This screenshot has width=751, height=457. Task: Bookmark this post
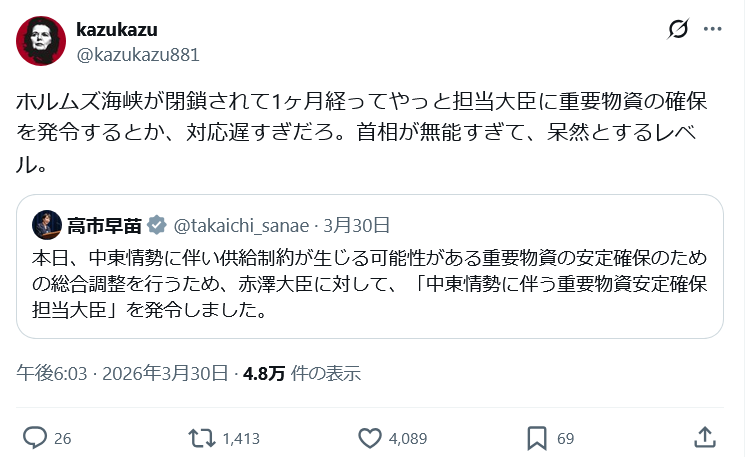(537, 437)
